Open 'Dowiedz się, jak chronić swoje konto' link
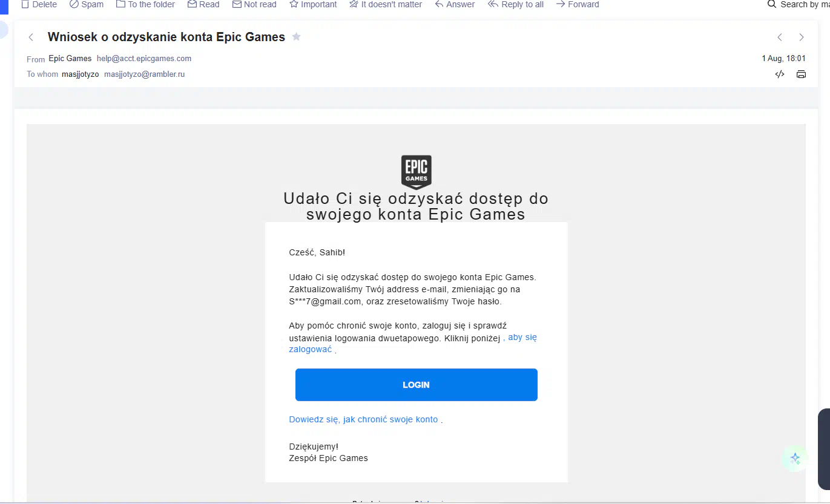Screen dimensions: 830x504 click(x=363, y=419)
